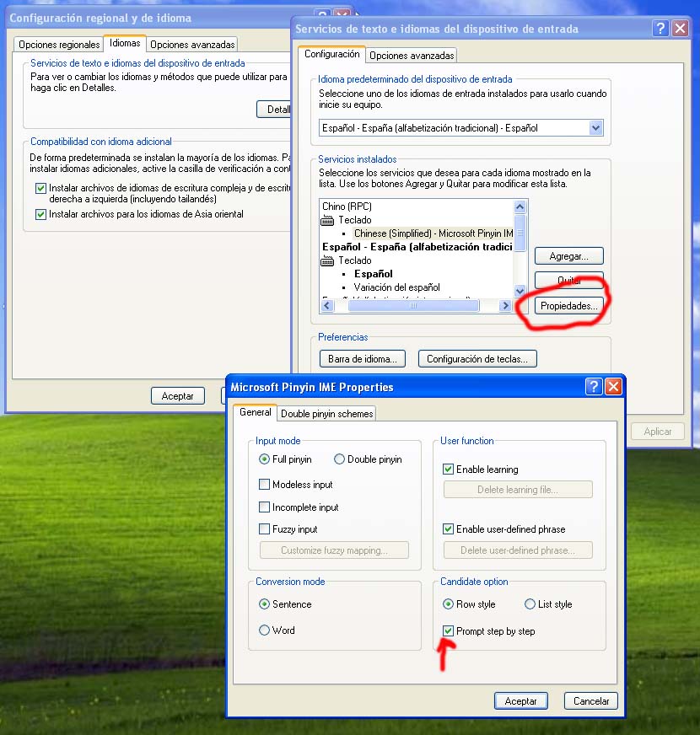Viewport: 700px width, 735px height.
Task: Open the Configuración tab
Action: coord(331,54)
